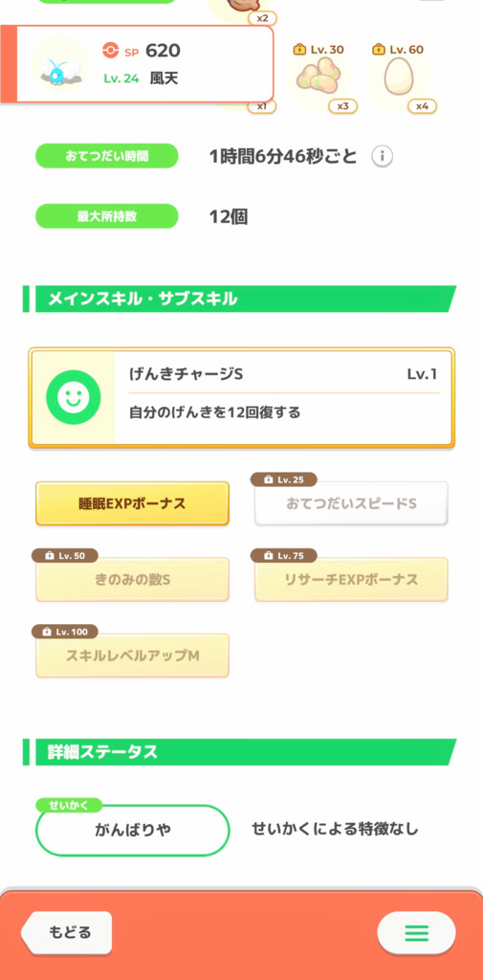
Task: Tap the もどる back button
Action: (x=67, y=932)
